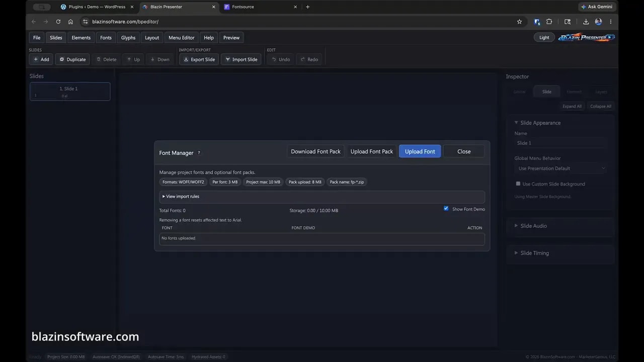This screenshot has height=362, width=644.
Task: Expand the Slide Timing section
Action: click(x=534, y=253)
